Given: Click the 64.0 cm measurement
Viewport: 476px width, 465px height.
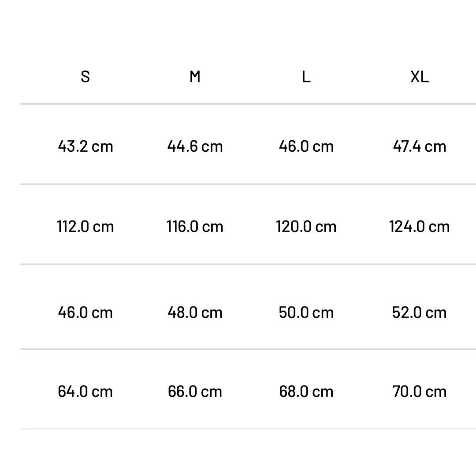Looking at the screenshot, I should pos(86,391).
